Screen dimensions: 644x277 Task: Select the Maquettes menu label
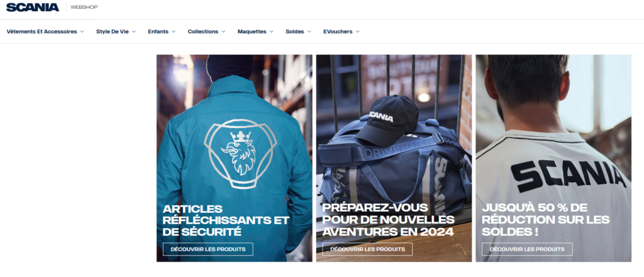[x=252, y=31]
